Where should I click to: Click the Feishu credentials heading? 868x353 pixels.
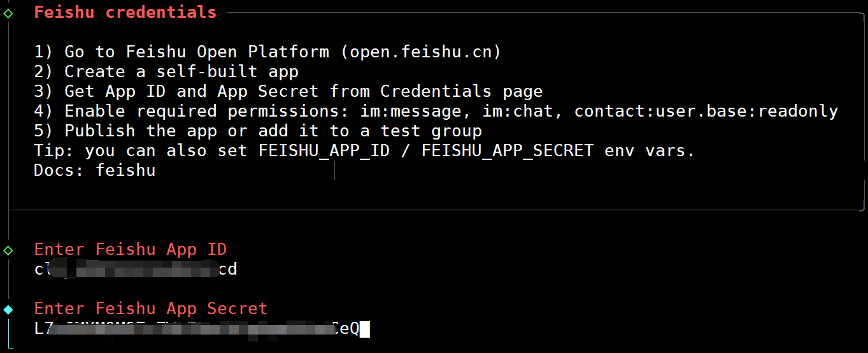coord(125,12)
